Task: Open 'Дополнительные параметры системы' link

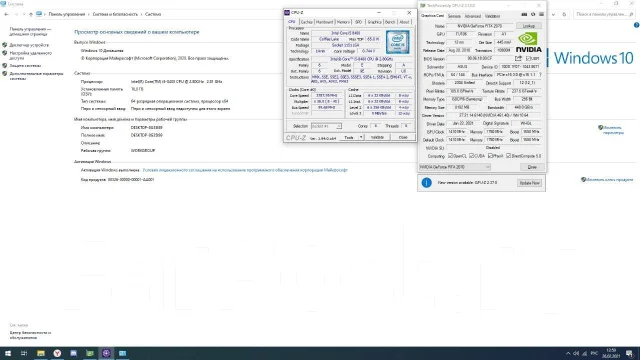Action: coord(36,76)
